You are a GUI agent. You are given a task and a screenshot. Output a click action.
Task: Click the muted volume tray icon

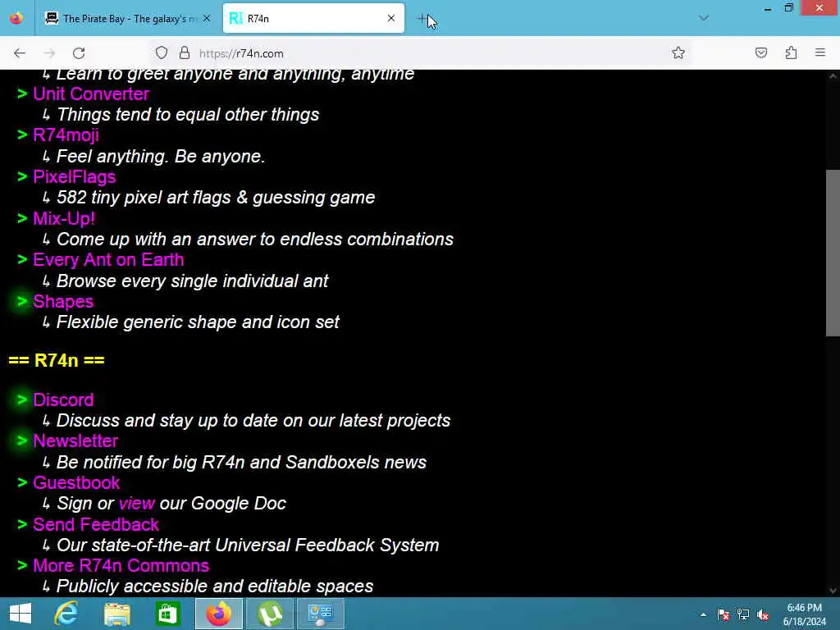click(763, 614)
